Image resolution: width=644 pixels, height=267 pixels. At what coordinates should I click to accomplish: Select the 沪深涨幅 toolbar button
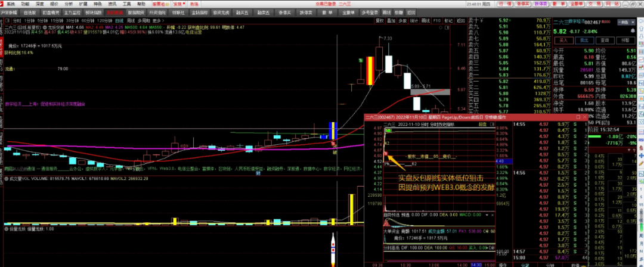click(x=8, y=13)
